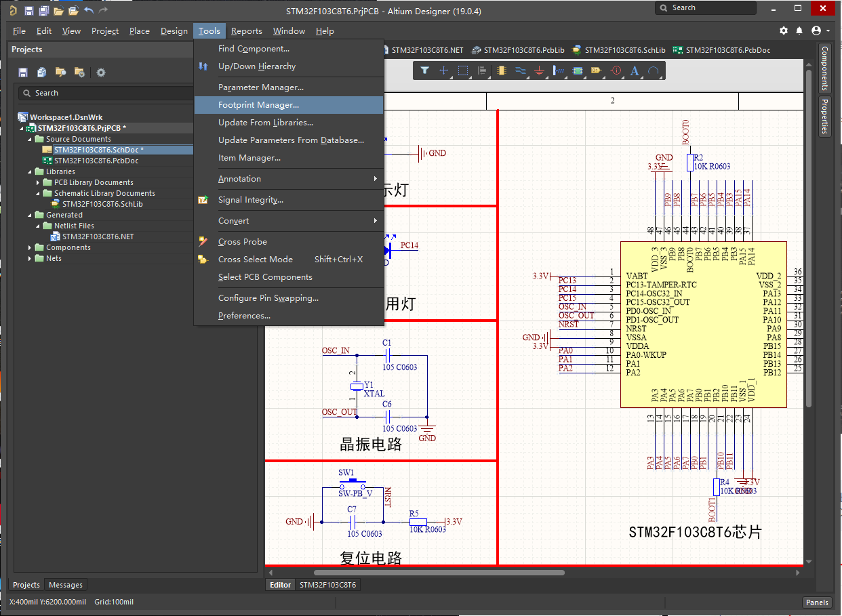Choose Find Component from Tools menu
842x616 pixels.
(x=289, y=49)
